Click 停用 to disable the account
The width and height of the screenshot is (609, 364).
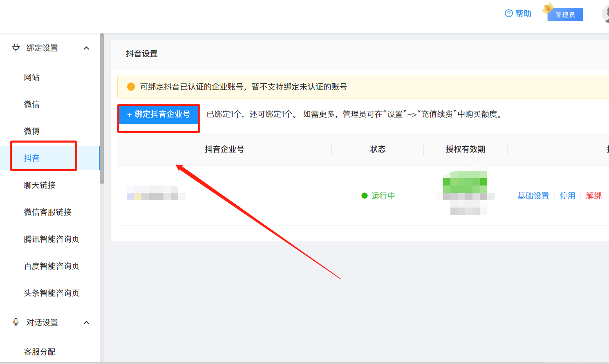click(x=567, y=196)
